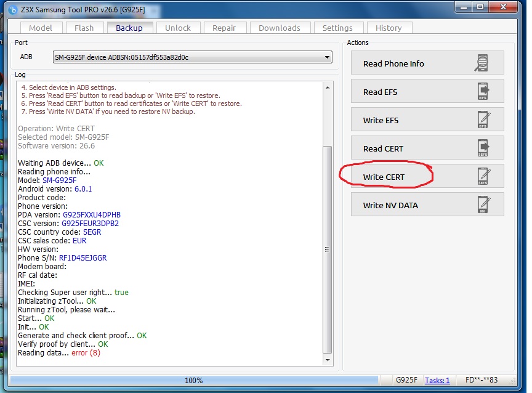Click the Write CERT button label
Image resolution: width=532 pixels, height=393 pixels.
384,177
